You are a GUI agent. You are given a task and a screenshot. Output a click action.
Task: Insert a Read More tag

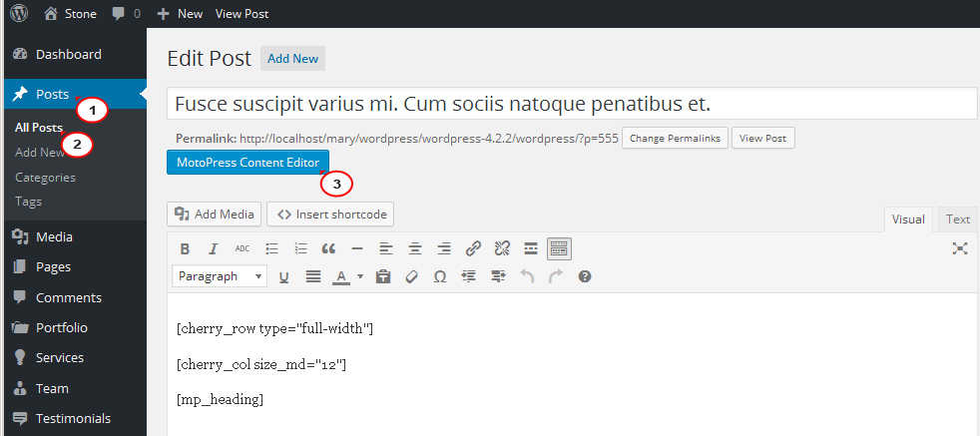point(531,249)
